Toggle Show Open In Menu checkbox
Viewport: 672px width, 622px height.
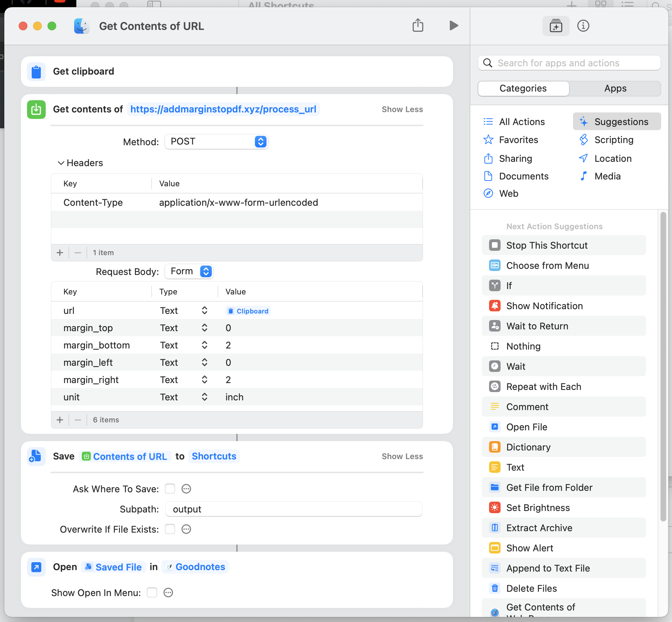(x=152, y=592)
